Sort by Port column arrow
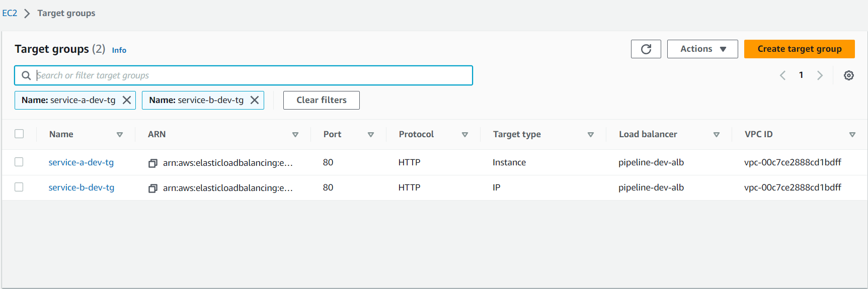Viewport: 868px width, 289px height. coord(371,134)
